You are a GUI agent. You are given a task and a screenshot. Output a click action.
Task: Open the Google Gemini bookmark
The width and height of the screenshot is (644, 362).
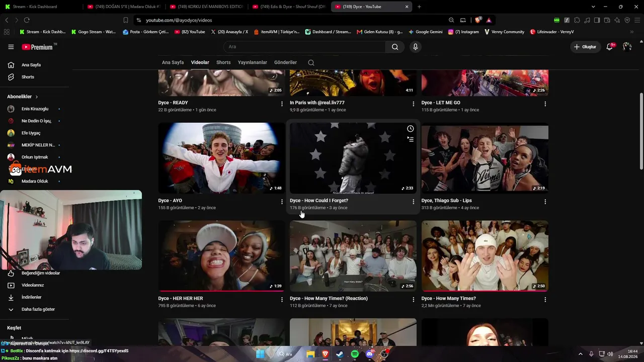pos(426,32)
